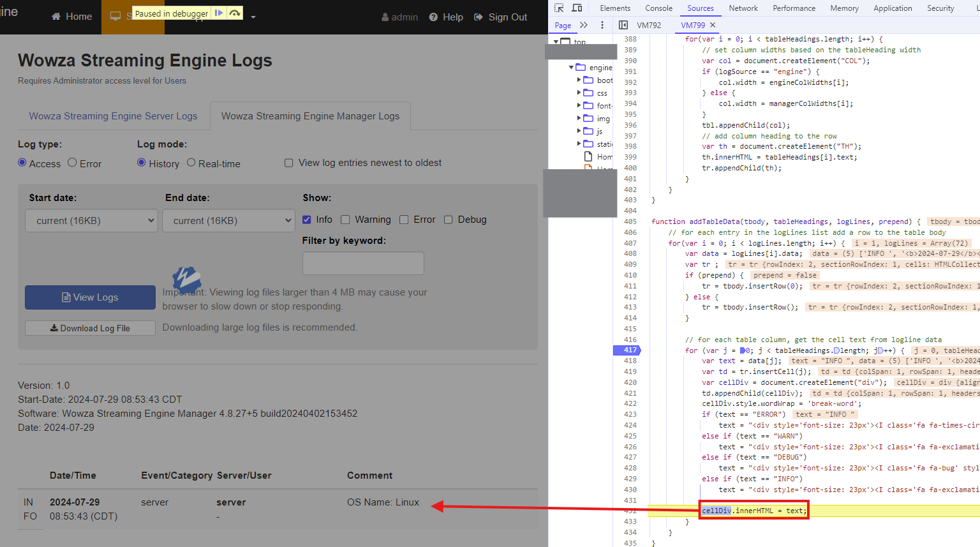
Task: Click the Sign Out arrow icon
Action: (x=479, y=17)
